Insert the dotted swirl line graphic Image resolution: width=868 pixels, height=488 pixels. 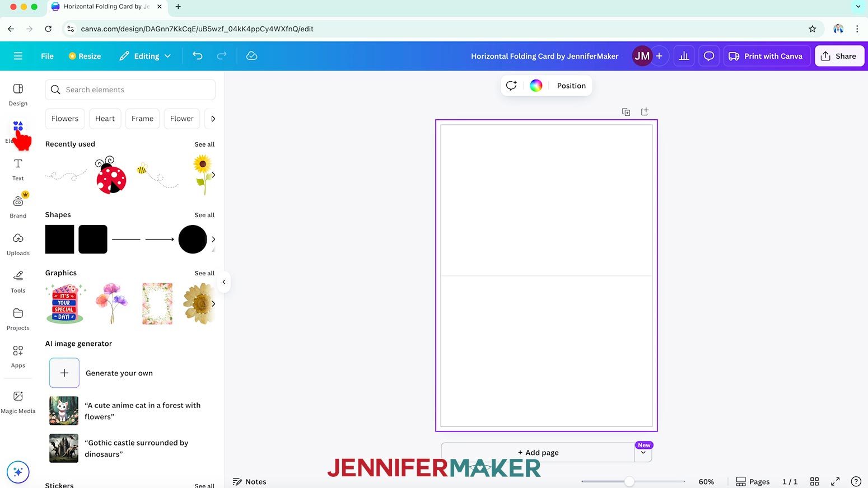66,176
